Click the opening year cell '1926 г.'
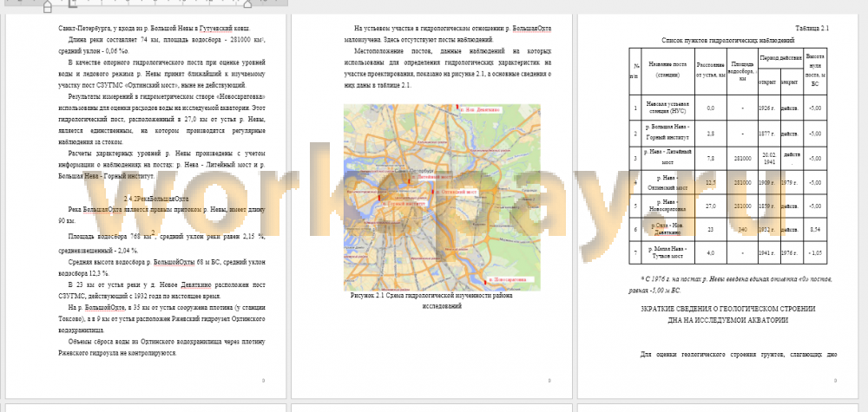This screenshot has width=868, height=412. [x=768, y=108]
